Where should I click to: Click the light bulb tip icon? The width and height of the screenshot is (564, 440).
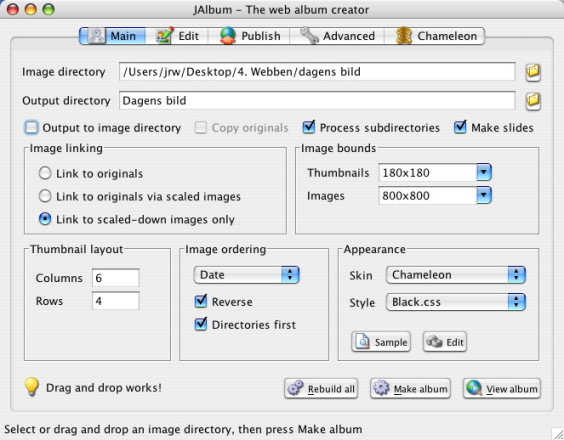pos(32,387)
